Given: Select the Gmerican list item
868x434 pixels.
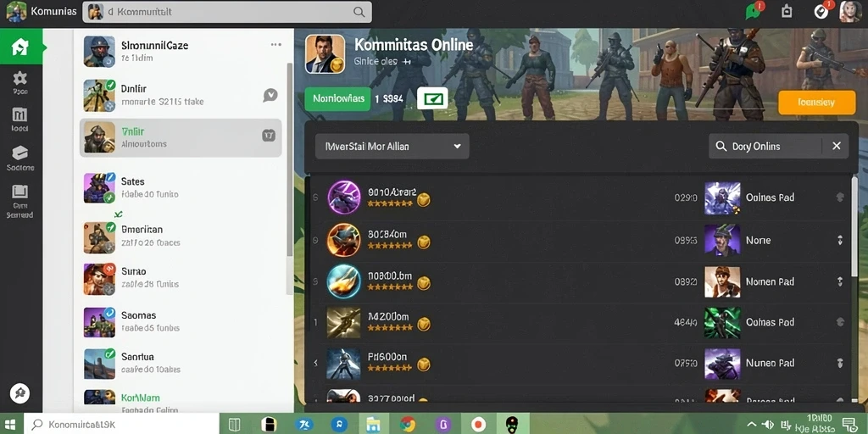Looking at the screenshot, I should (181, 236).
